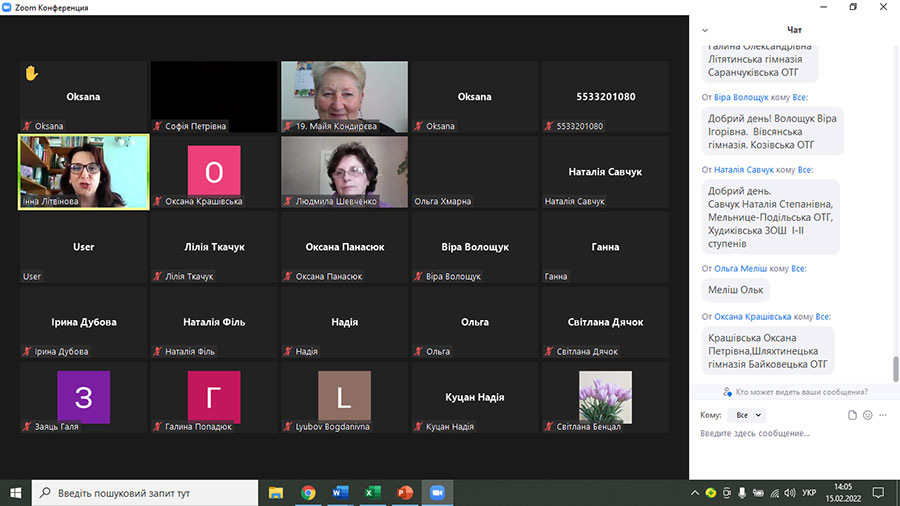Open the notifications action center icon

click(878, 493)
